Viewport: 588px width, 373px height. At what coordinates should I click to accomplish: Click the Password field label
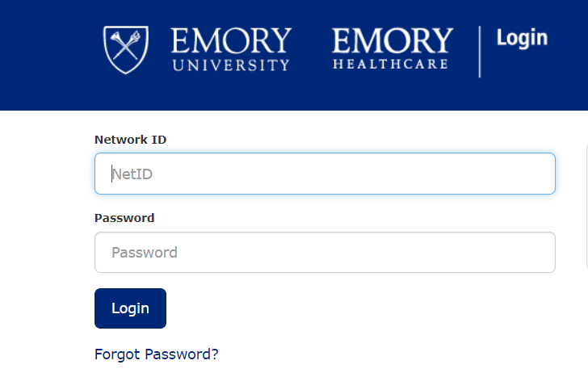[124, 218]
